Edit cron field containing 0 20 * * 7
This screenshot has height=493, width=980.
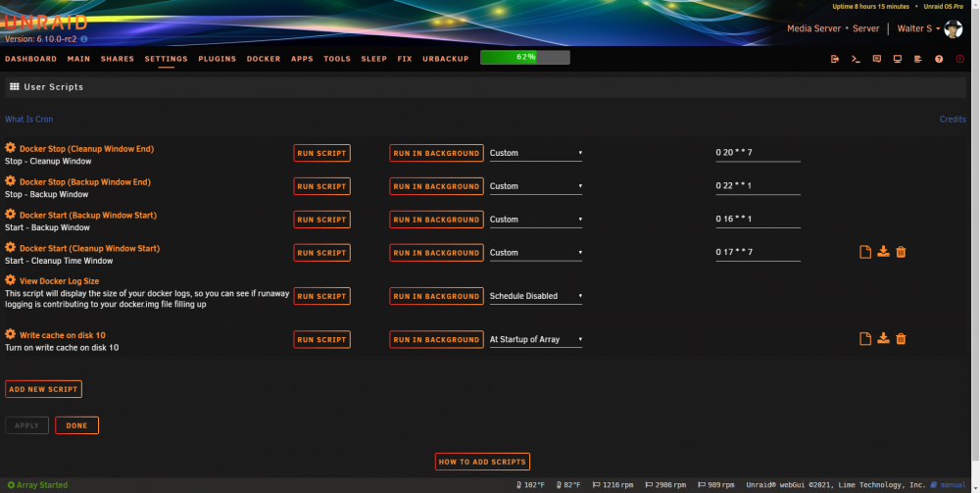tap(759, 153)
